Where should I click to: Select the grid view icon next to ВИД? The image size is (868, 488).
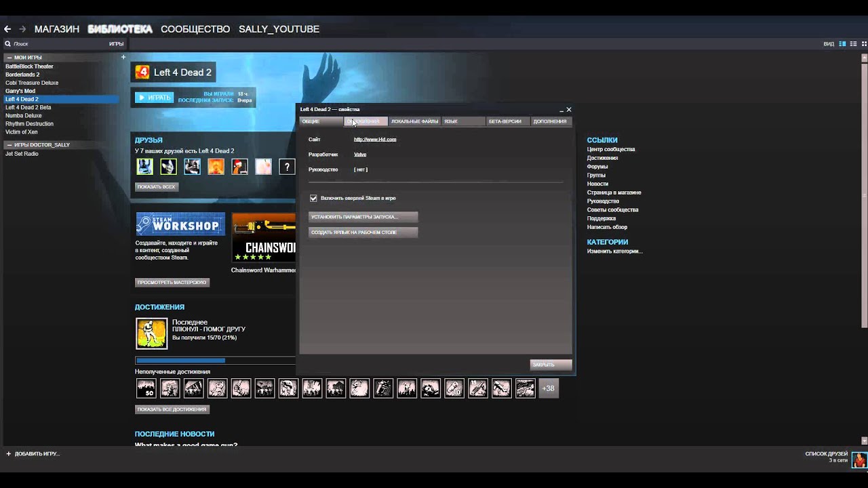coord(864,44)
